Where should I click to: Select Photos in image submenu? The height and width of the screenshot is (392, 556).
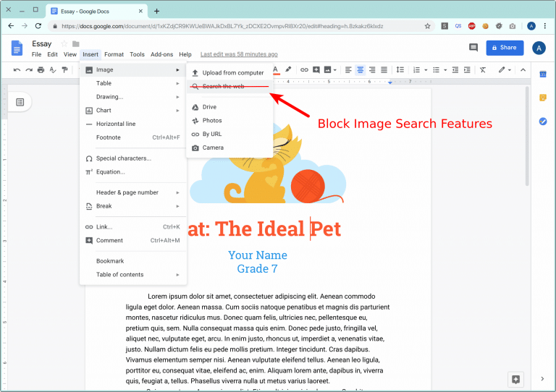pyautogui.click(x=229, y=120)
